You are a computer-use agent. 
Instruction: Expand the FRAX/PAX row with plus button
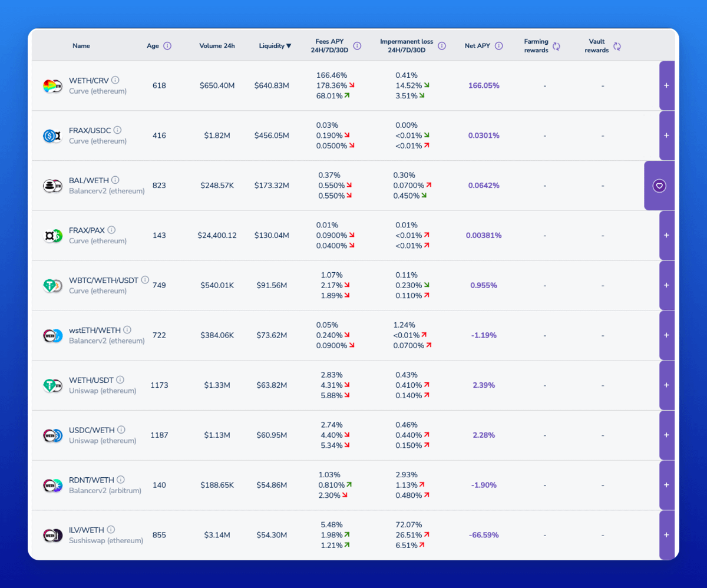click(x=666, y=235)
